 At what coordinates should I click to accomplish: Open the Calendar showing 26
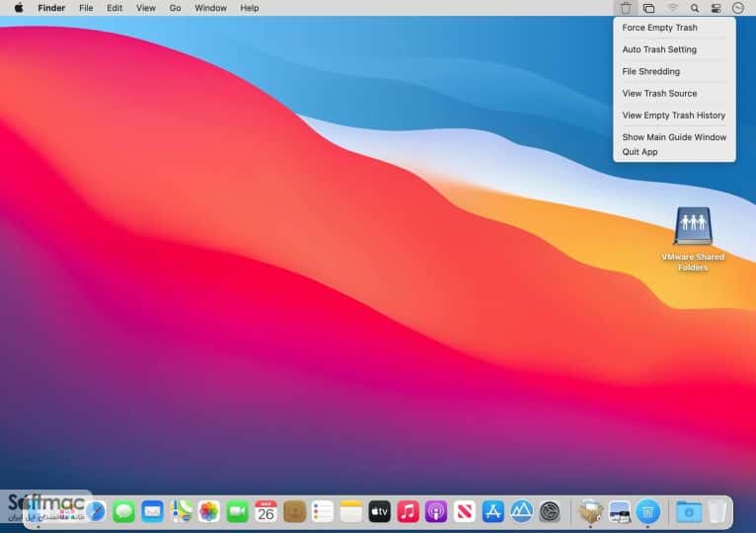pyautogui.click(x=265, y=511)
